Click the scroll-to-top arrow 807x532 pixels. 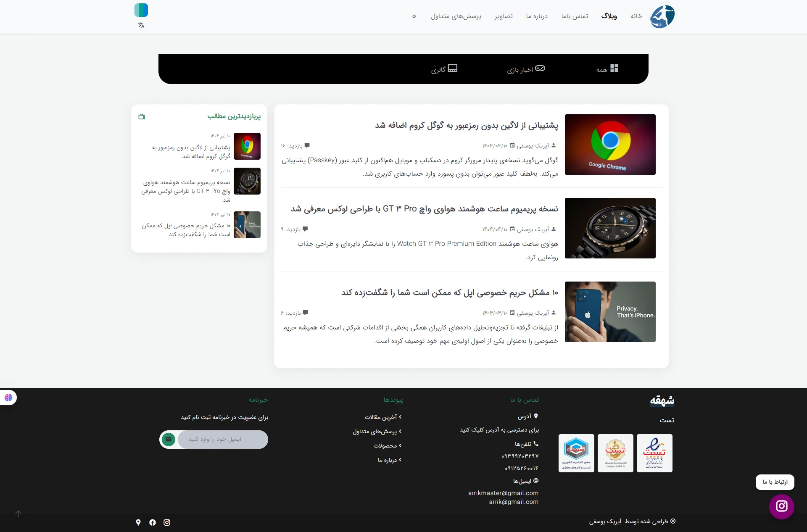point(18,513)
